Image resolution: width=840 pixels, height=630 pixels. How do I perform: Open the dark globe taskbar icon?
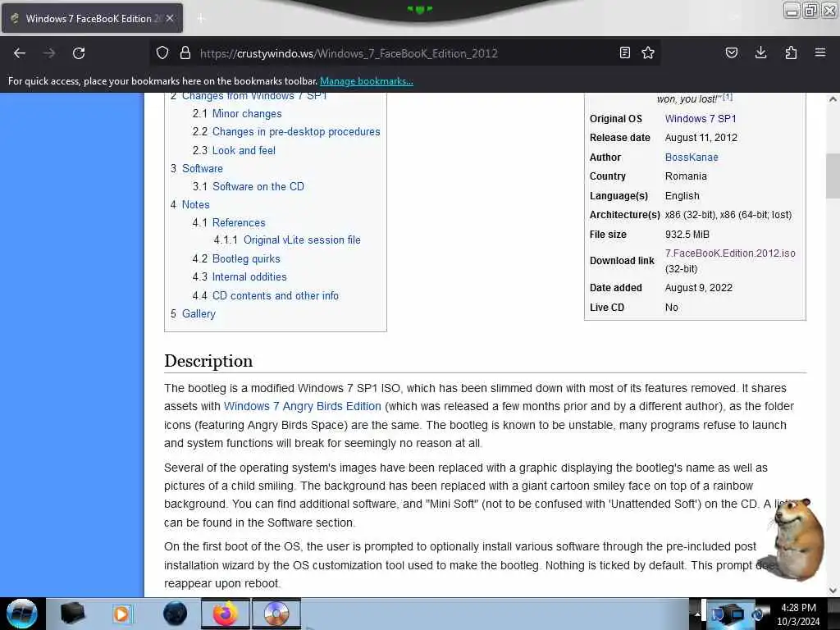[x=175, y=614]
